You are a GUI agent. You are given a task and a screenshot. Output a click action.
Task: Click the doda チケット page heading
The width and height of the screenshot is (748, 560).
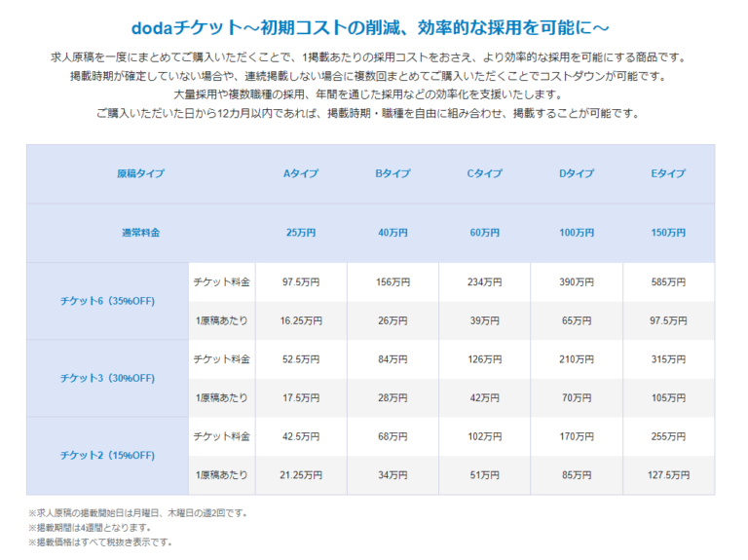pyautogui.click(x=371, y=27)
